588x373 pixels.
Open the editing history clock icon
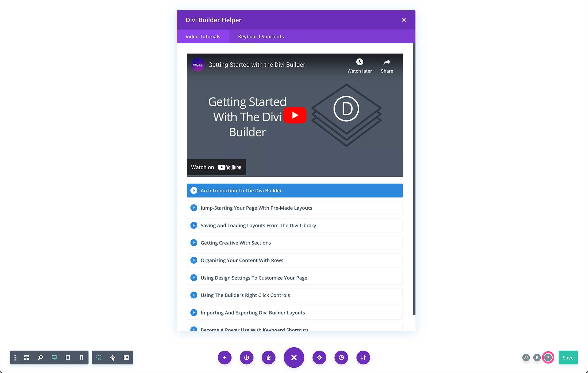pos(341,357)
